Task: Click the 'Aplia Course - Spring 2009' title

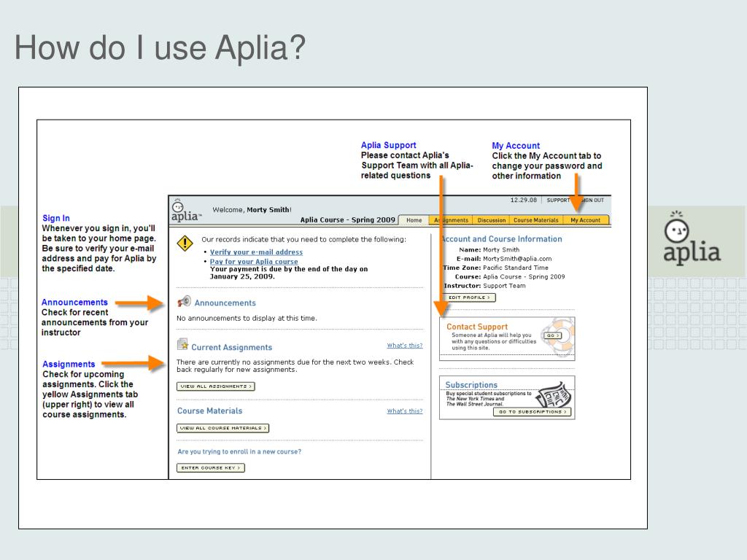Action: point(348,219)
